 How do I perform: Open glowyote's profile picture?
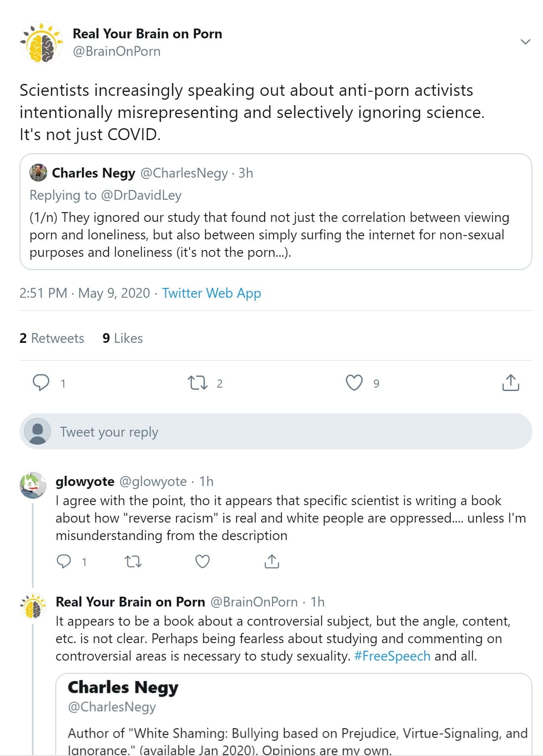click(x=33, y=485)
